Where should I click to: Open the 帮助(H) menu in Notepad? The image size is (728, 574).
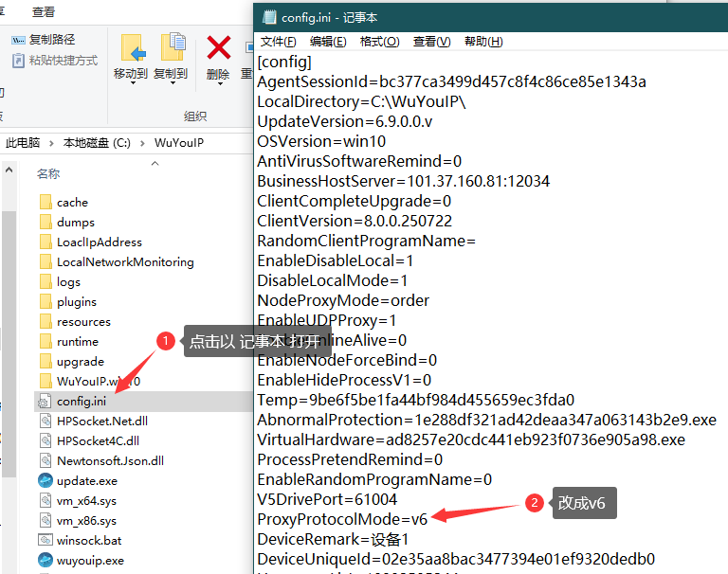click(x=483, y=42)
